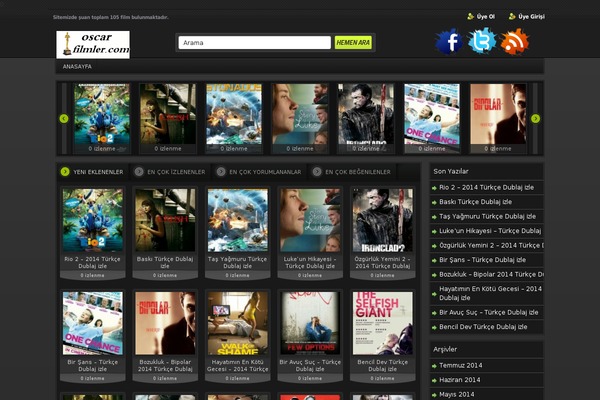Screen dimensions: 600x400
Task: Click green arrow icon beside Bencil Dev
Action: pos(434,327)
